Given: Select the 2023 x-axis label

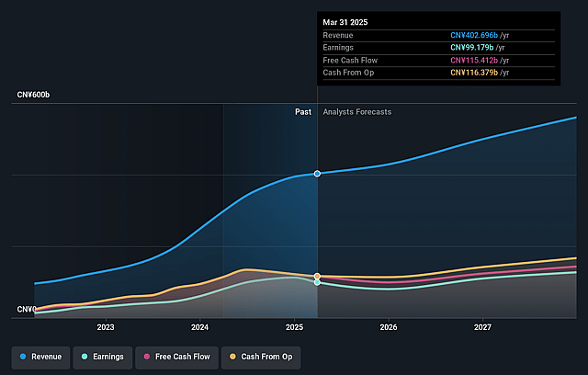Looking at the screenshot, I should point(106,327).
